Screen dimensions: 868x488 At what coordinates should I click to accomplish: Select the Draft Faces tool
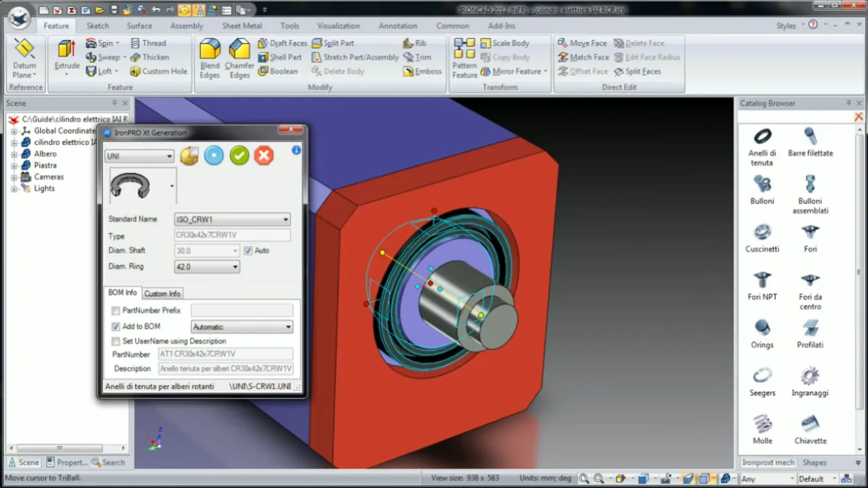283,43
